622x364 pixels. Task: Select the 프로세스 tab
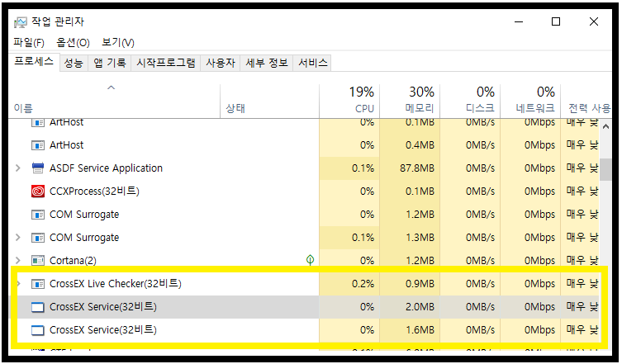[x=34, y=61]
